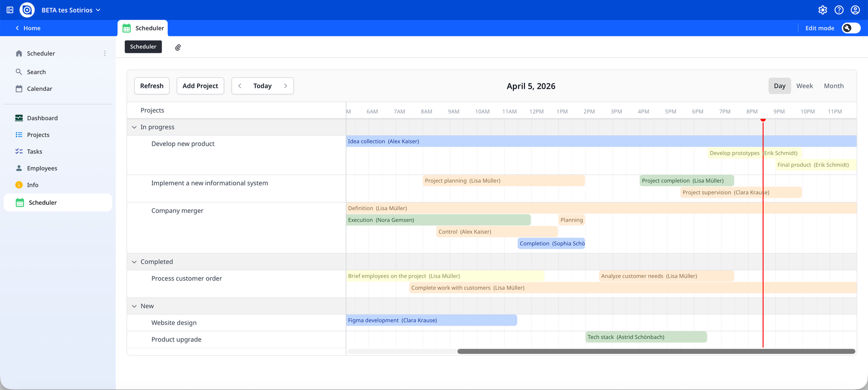Image resolution: width=868 pixels, height=390 pixels.
Task: Click the paperclip attachment icon
Action: tap(178, 47)
